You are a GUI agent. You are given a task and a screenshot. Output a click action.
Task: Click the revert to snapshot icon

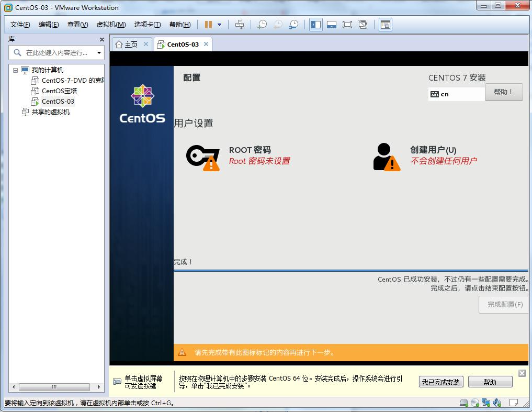pyautogui.click(x=278, y=25)
